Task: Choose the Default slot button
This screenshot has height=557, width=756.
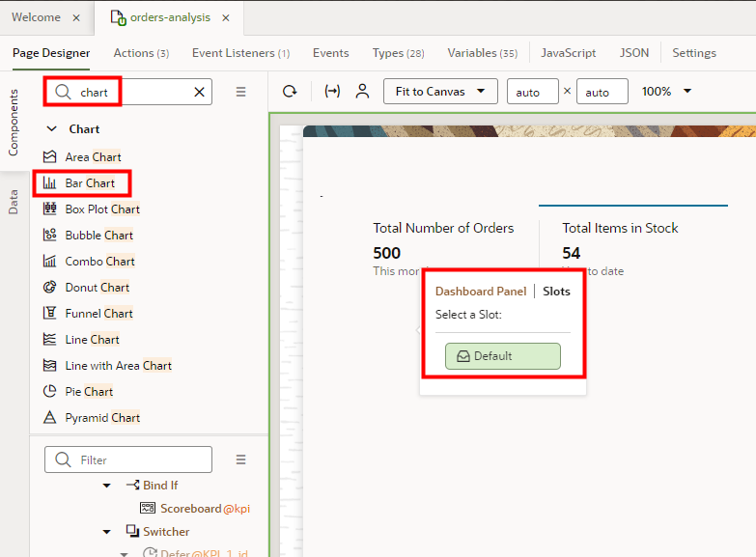Action: click(x=502, y=356)
